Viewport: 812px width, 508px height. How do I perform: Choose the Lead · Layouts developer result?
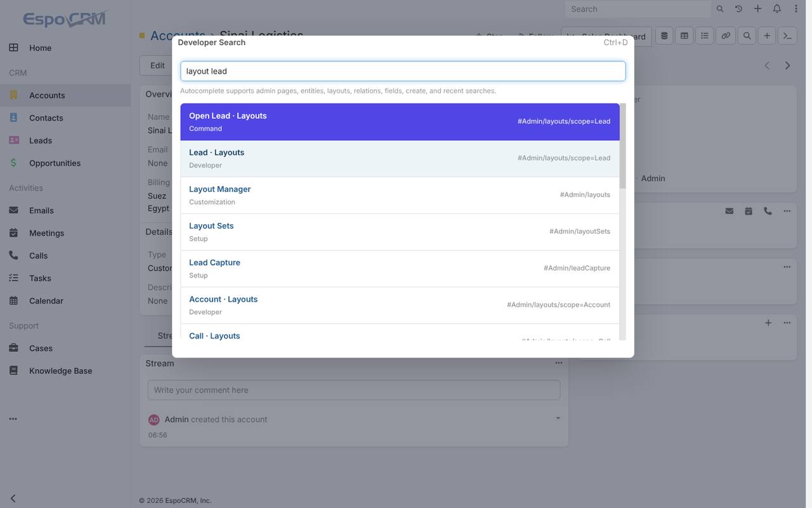pos(400,159)
